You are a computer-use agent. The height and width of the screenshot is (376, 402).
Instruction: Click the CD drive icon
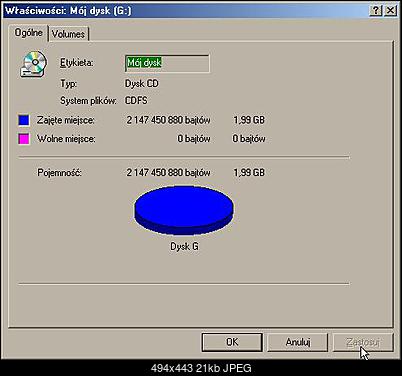coord(34,64)
